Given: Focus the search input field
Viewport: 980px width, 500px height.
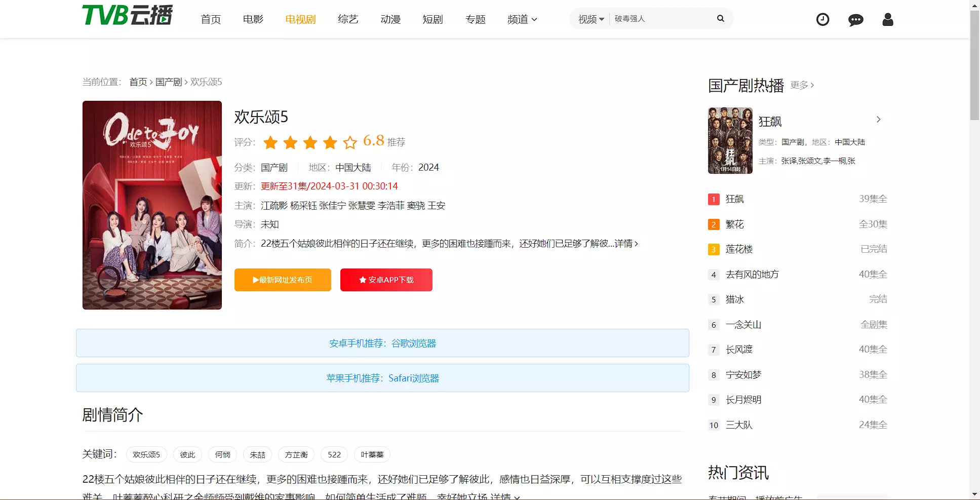Looking at the screenshot, I should pyautogui.click(x=661, y=19).
